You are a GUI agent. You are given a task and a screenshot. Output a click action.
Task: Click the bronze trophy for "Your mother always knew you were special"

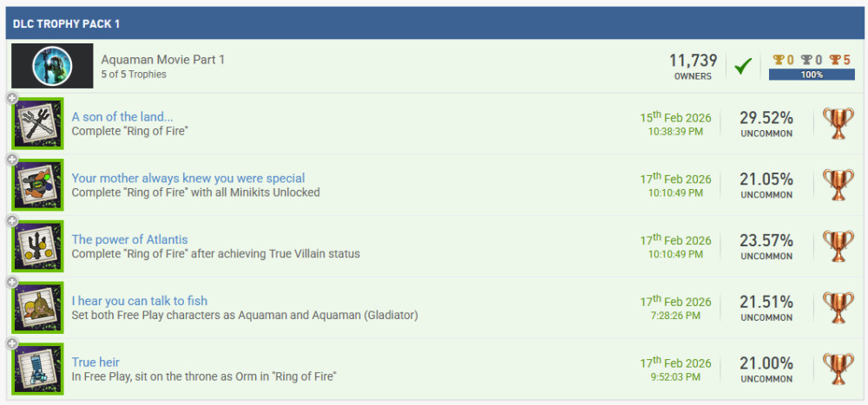pos(838,186)
